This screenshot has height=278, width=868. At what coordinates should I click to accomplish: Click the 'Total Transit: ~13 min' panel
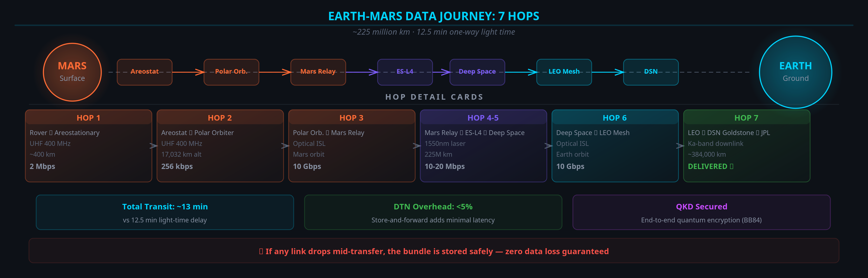click(x=165, y=212)
